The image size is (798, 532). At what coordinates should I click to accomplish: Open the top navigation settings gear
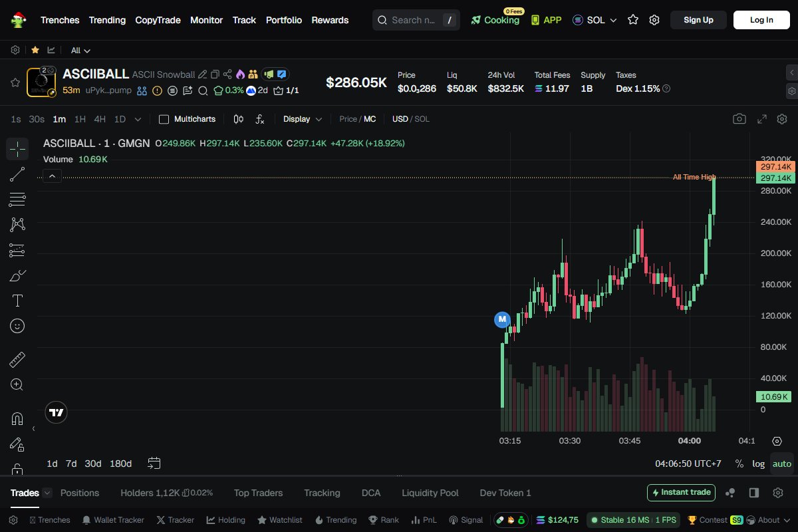(654, 20)
